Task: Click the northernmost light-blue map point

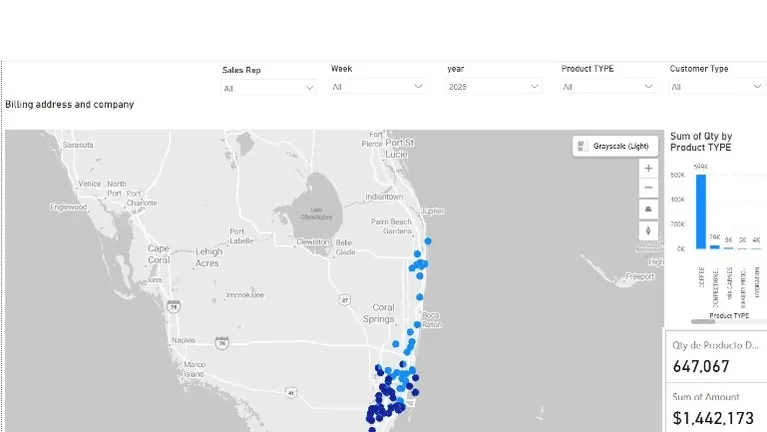Action: pos(428,241)
